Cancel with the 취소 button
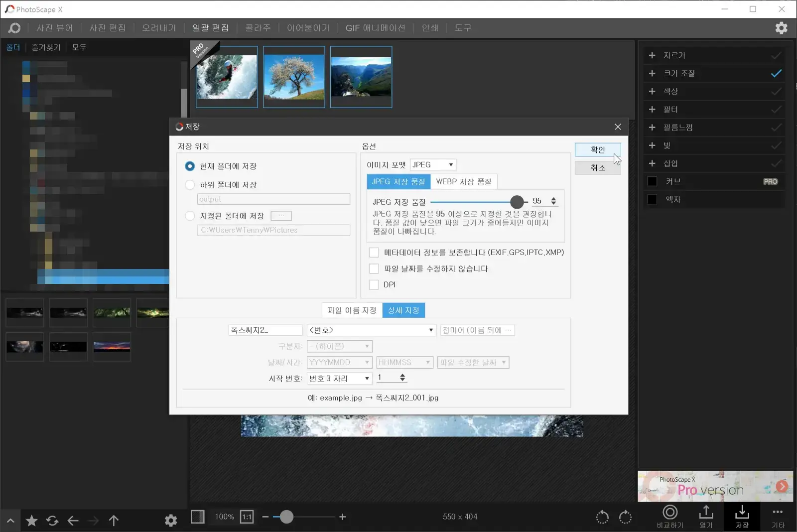This screenshot has height=532, width=797. coord(598,168)
